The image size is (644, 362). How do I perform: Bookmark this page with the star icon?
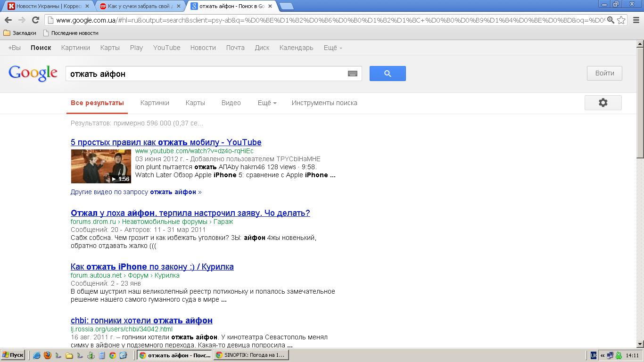click(x=621, y=20)
